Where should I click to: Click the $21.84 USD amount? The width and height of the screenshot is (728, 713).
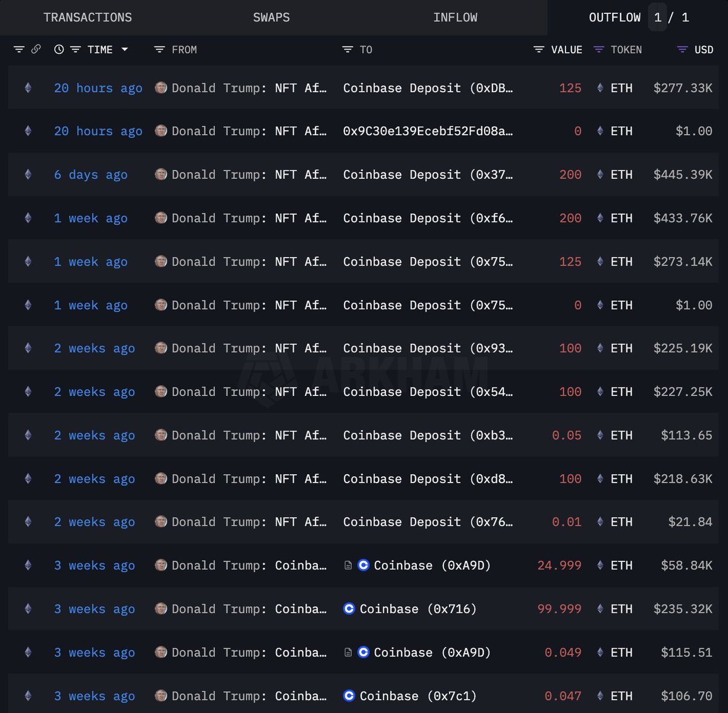click(x=690, y=522)
